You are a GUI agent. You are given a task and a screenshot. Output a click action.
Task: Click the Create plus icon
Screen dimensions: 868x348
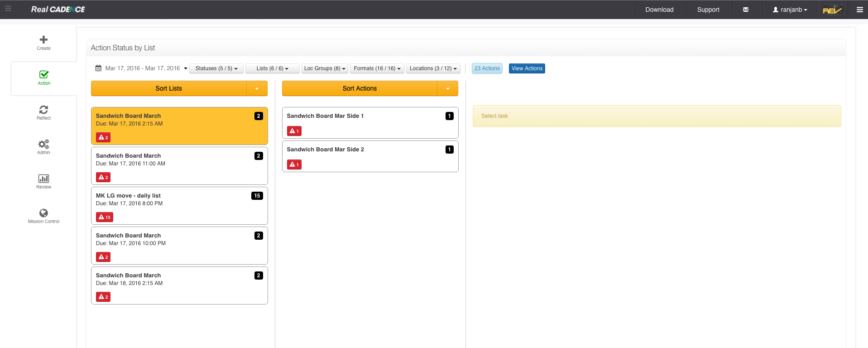[x=43, y=40]
